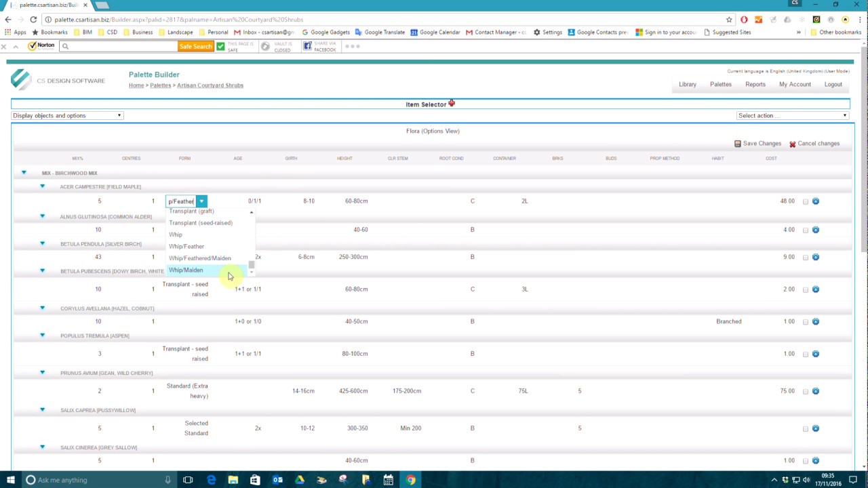Image resolution: width=868 pixels, height=488 pixels.
Task: Go to Home breadcrumb link
Action: 136,85
